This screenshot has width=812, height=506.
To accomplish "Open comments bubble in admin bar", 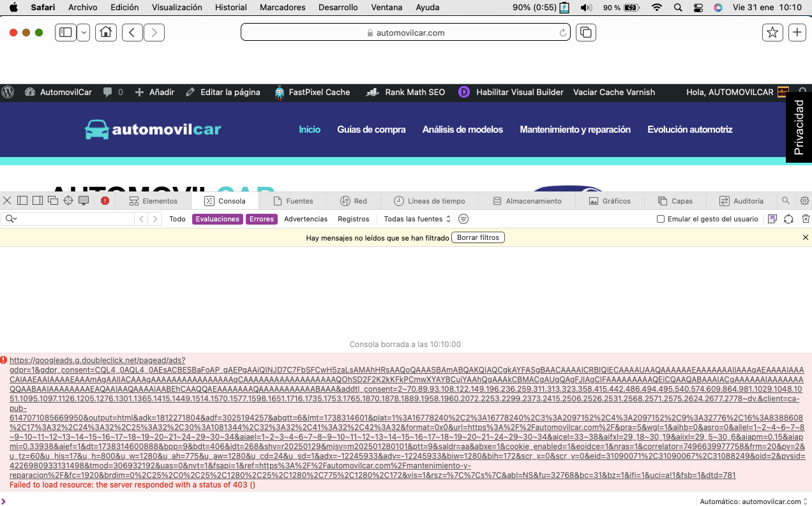I will [113, 92].
